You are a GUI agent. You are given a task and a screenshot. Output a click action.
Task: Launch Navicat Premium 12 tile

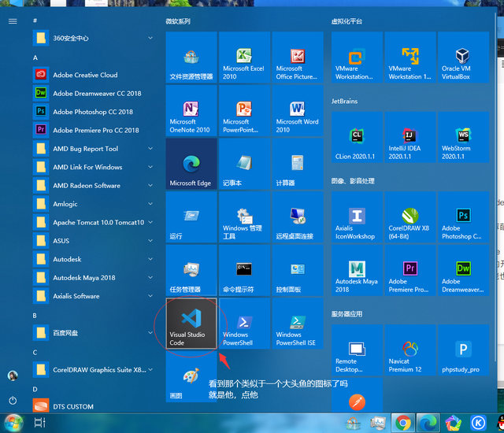pyautogui.click(x=410, y=350)
